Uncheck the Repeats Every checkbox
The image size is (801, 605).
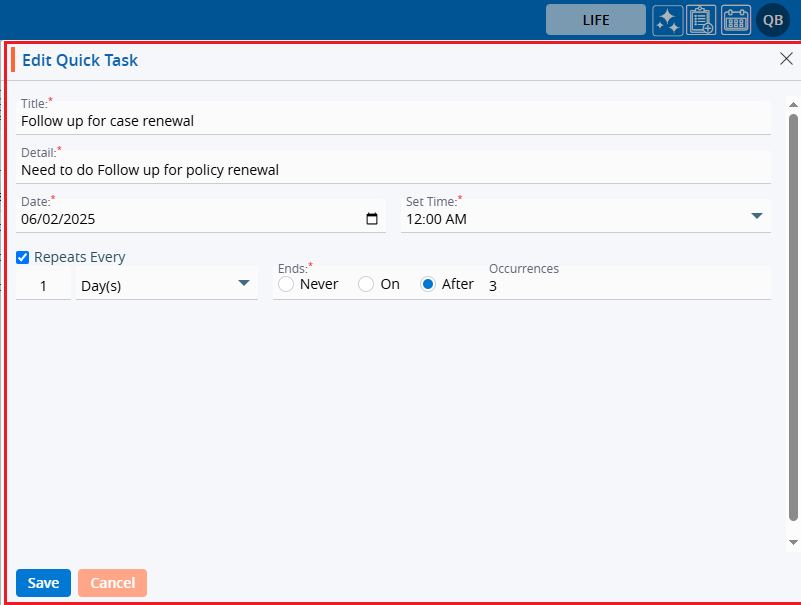[x=23, y=257]
